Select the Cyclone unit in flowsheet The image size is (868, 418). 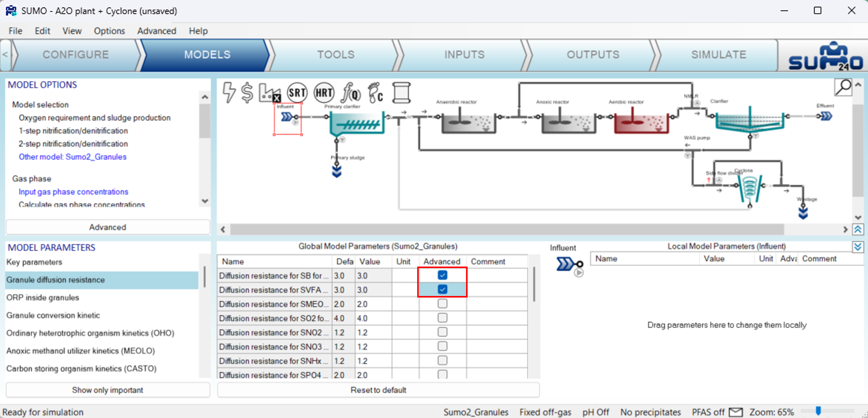[x=749, y=187]
